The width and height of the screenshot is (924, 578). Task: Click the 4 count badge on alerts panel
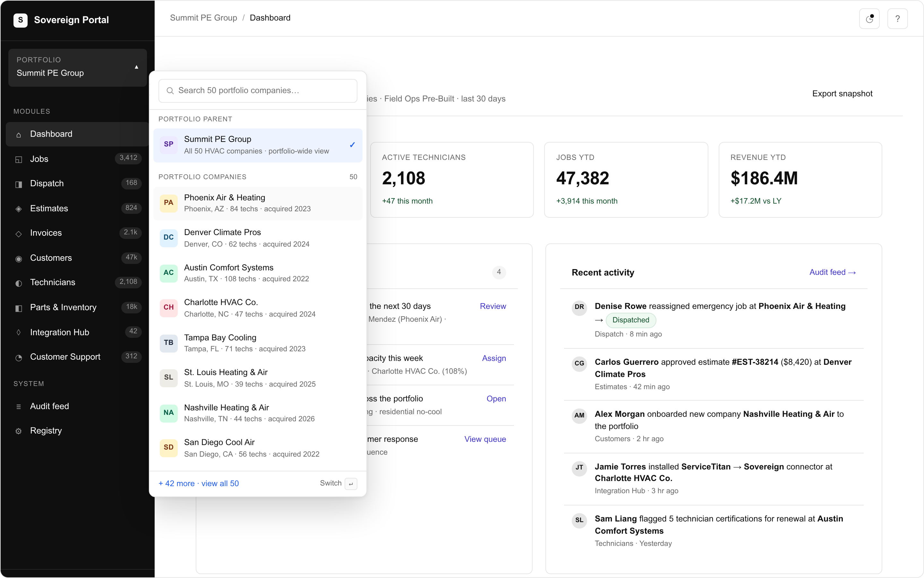pyautogui.click(x=499, y=272)
